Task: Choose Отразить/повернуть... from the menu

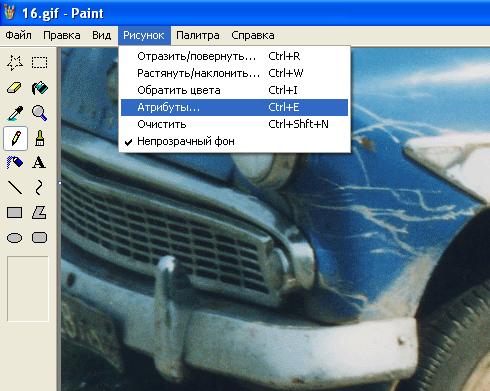Action: click(x=234, y=56)
